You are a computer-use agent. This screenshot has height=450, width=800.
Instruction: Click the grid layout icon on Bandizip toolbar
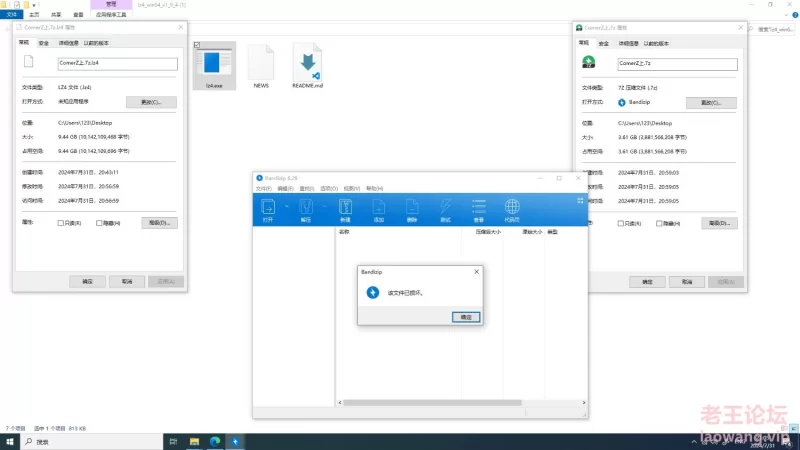coord(580,201)
